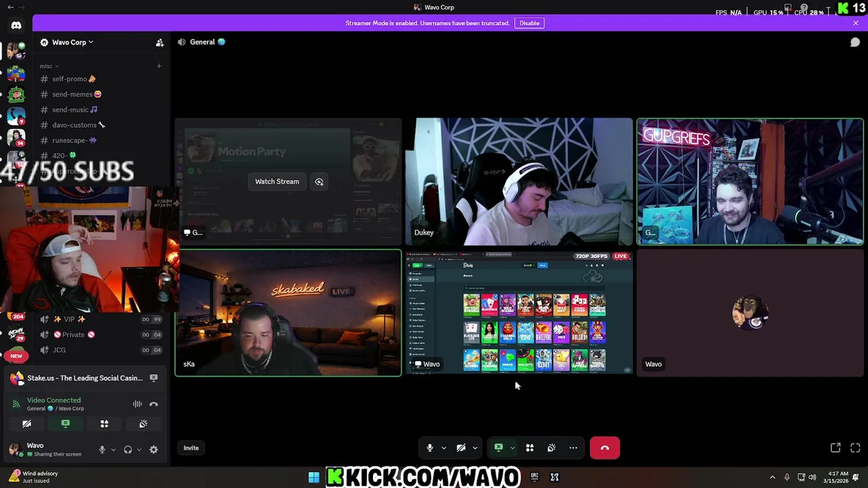This screenshot has width=868, height=488.
Task: Open the invite people icon beside Wavo Corp
Action: click(x=159, y=43)
